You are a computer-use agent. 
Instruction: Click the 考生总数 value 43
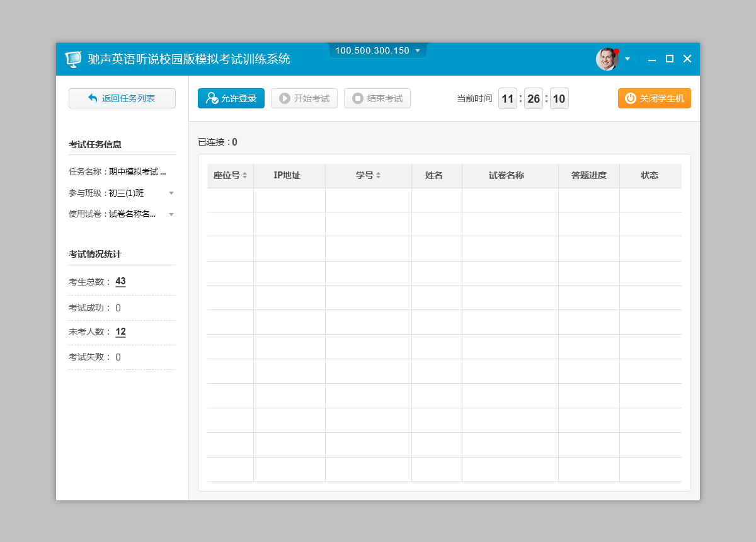(x=120, y=281)
